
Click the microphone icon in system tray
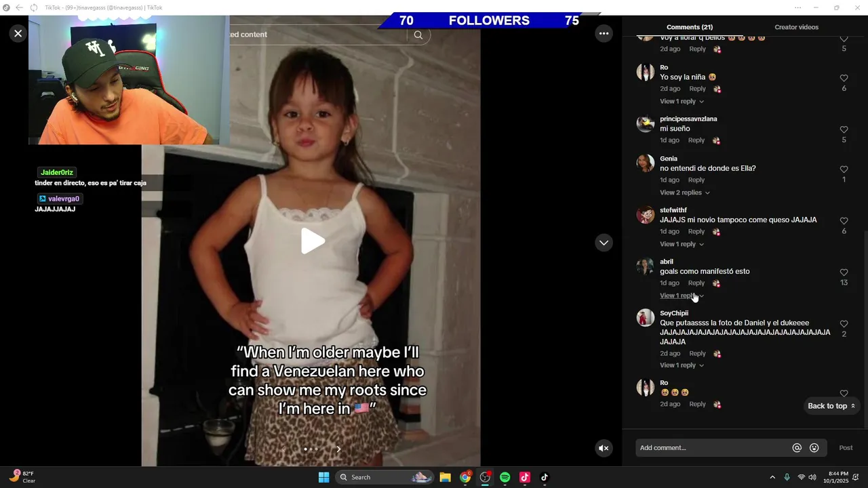[787, 477]
